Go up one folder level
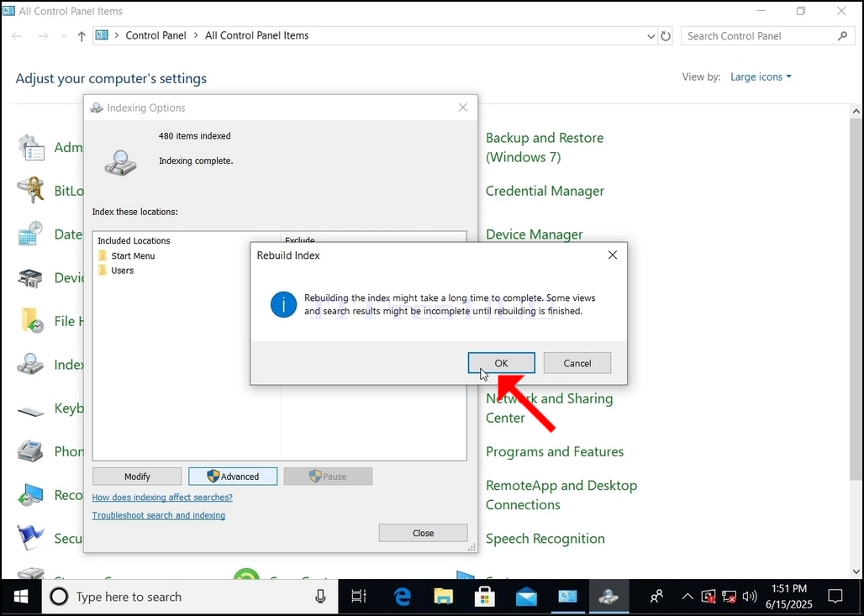864x616 pixels. point(82,36)
